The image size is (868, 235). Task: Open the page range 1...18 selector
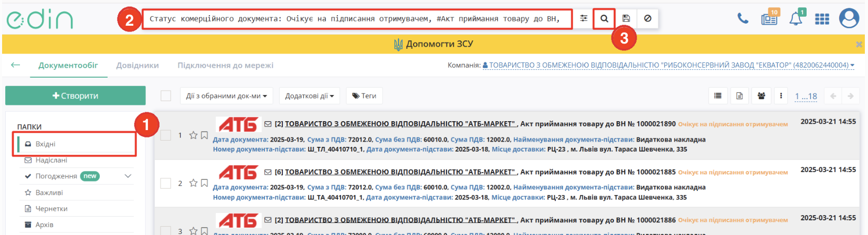806,97
